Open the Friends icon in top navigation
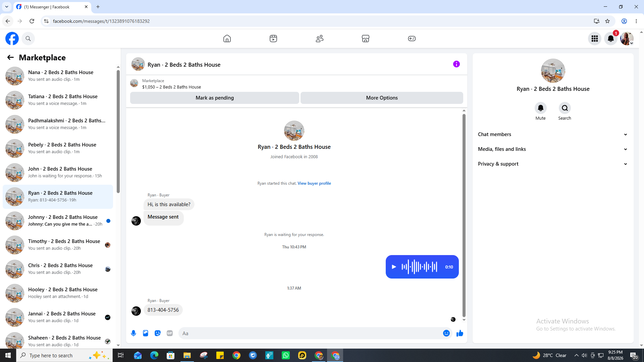 [320, 39]
